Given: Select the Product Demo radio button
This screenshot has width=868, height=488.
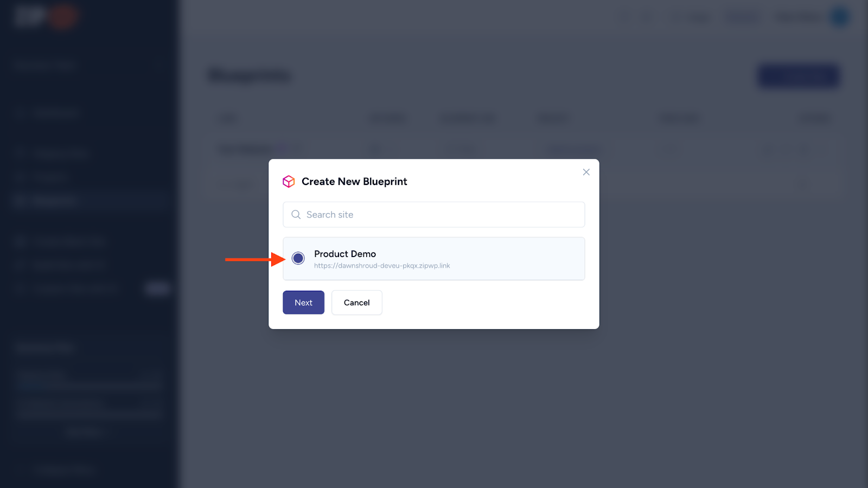Looking at the screenshot, I should [298, 258].
